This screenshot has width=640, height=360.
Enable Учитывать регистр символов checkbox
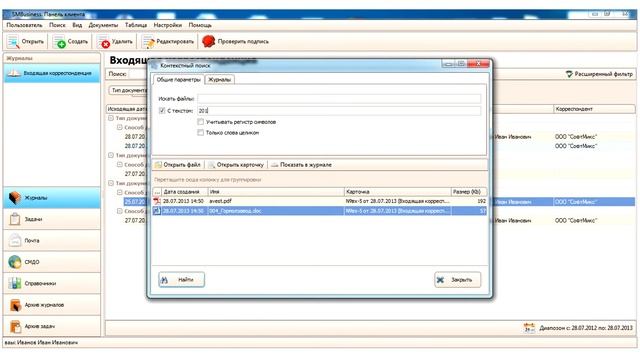[x=200, y=122]
